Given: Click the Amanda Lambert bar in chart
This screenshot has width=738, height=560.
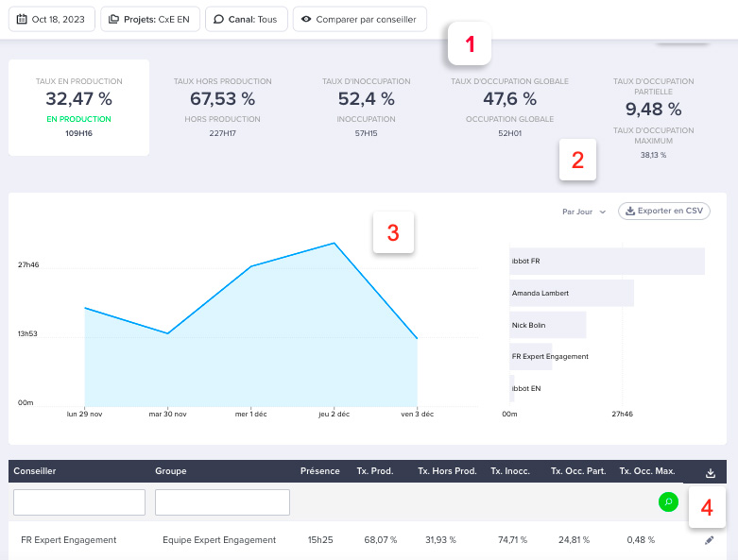Looking at the screenshot, I should [x=571, y=293].
